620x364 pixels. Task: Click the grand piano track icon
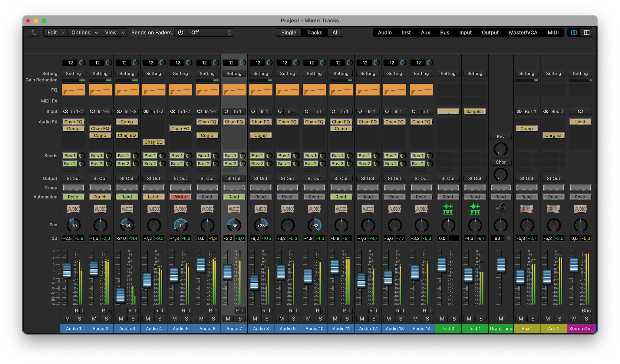point(501,208)
